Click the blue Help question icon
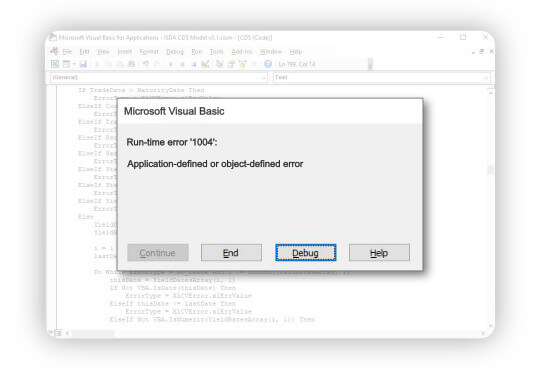Image resolution: width=540 pixels, height=369 pixels. (x=268, y=64)
